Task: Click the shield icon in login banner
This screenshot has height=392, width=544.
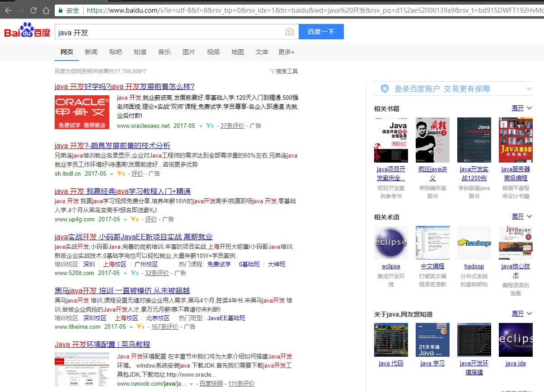Action: [385, 89]
